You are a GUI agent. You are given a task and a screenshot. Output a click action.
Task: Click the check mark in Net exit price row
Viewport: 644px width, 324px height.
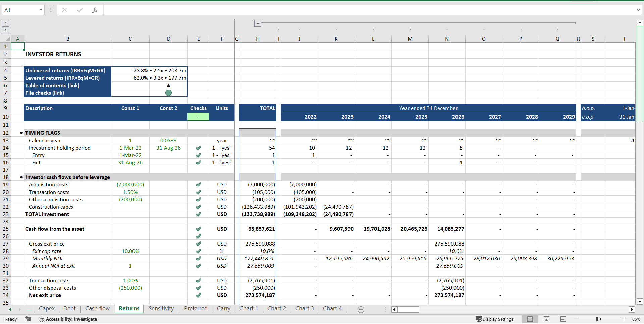click(x=198, y=295)
